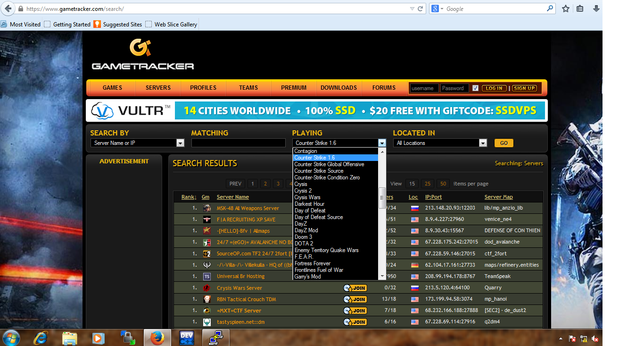The image size is (644, 346).
Task: Sort by Rank column header
Action: coord(189,197)
